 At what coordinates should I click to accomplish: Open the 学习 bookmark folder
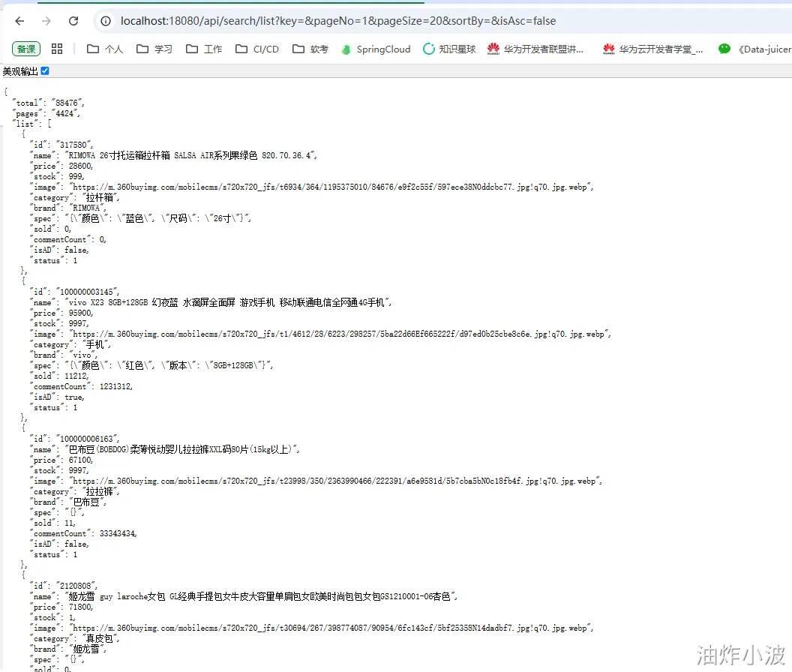pos(154,49)
